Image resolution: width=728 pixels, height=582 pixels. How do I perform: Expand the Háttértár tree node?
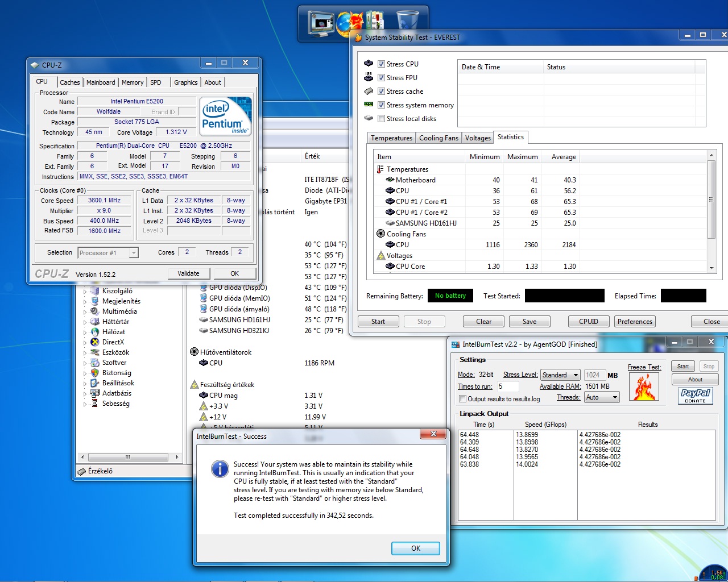click(x=85, y=322)
